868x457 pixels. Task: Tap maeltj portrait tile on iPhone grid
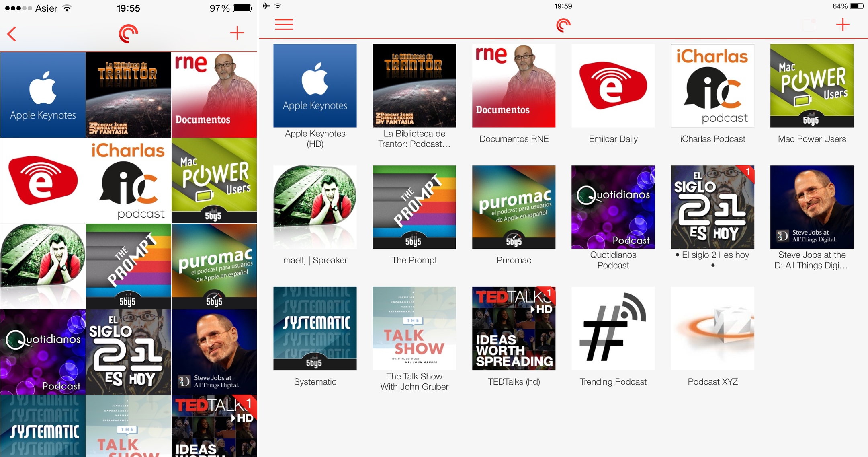(43, 266)
